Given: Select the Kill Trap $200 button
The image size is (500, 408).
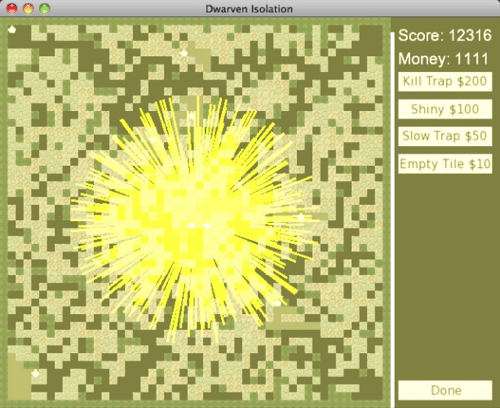Looking at the screenshot, I should pyautogui.click(x=445, y=81).
